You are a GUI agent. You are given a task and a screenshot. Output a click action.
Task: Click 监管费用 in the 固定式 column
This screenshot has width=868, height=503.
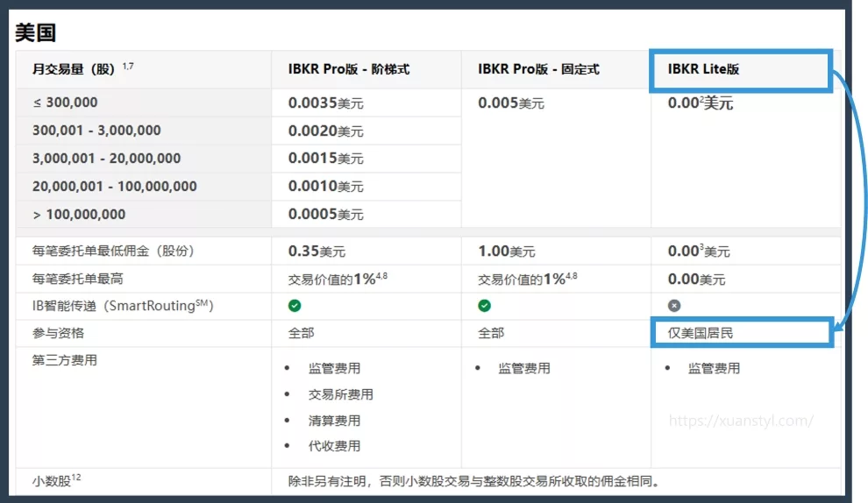coord(524,369)
